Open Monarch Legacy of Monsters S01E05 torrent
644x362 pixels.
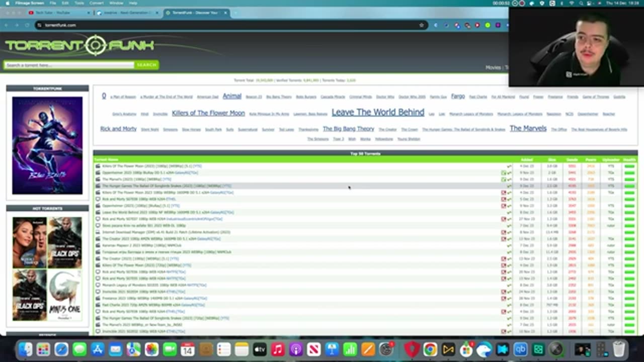pos(154,285)
